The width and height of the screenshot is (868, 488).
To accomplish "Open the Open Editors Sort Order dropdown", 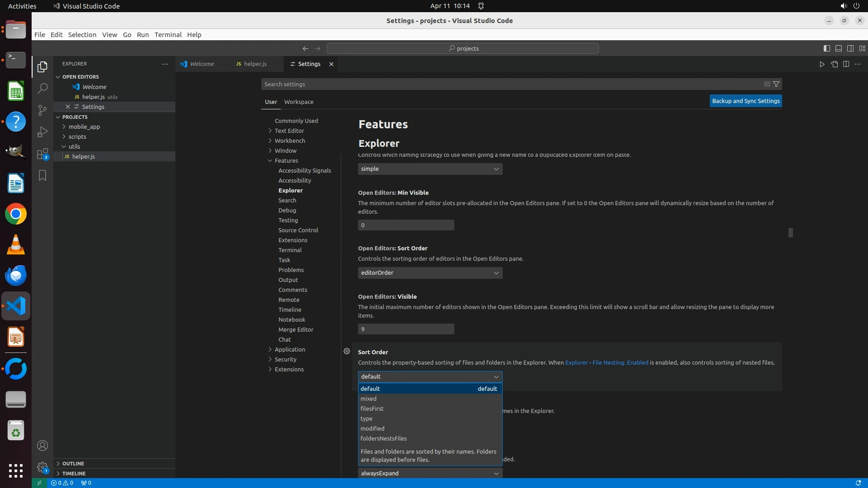I will click(430, 273).
